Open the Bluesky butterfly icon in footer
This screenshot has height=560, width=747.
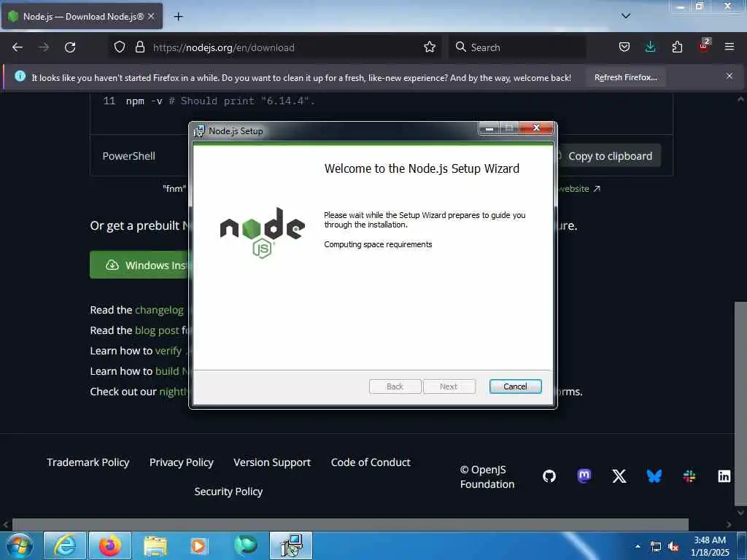coord(654,476)
